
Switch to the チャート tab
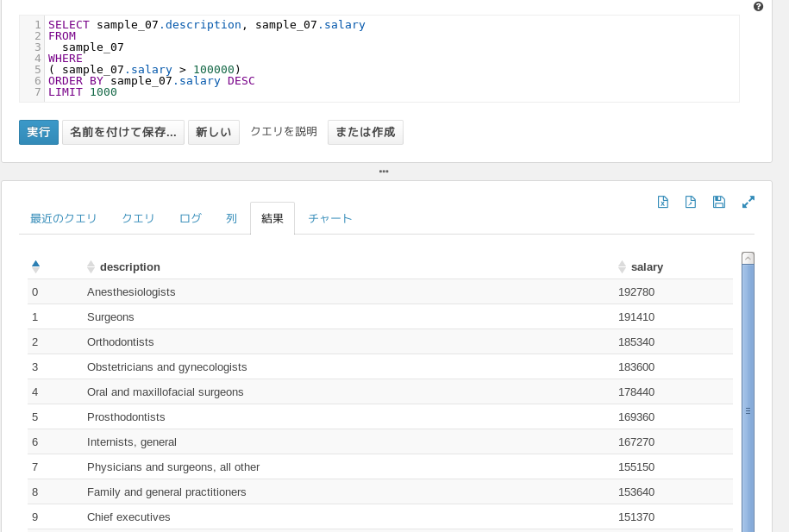(329, 218)
